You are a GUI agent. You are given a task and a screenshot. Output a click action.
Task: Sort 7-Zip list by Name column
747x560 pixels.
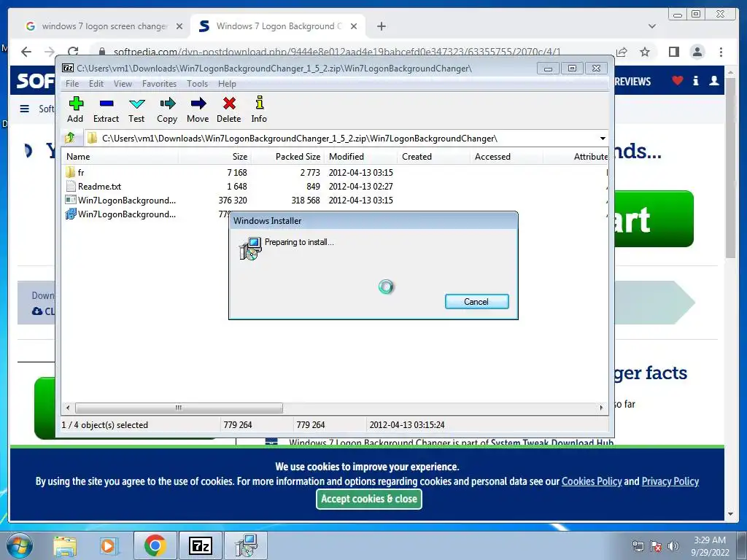(120, 156)
